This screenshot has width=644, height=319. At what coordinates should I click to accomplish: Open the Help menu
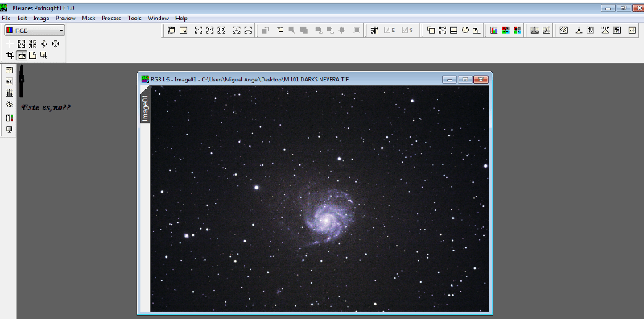coord(181,18)
